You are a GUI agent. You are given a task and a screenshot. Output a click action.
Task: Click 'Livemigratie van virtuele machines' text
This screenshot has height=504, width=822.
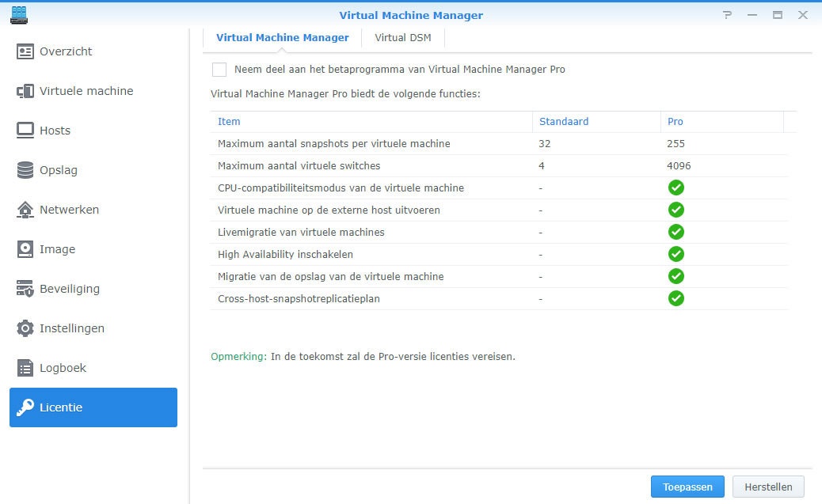click(x=301, y=232)
